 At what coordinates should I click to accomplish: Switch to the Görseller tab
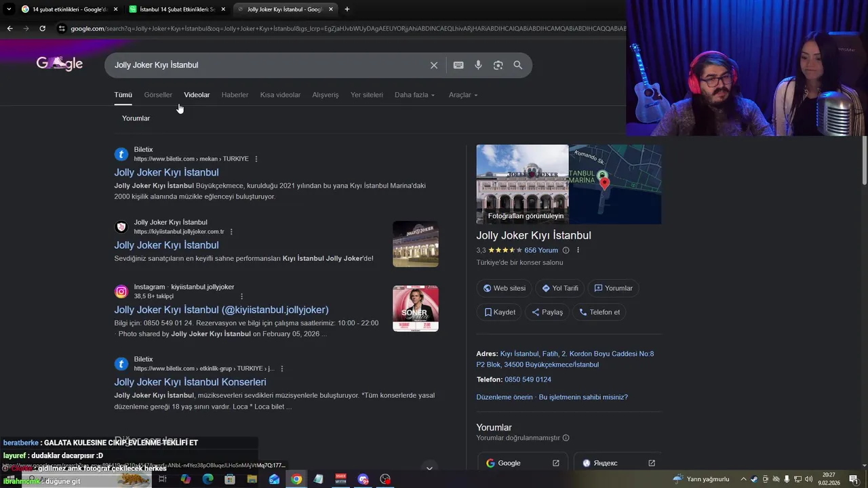click(x=158, y=95)
